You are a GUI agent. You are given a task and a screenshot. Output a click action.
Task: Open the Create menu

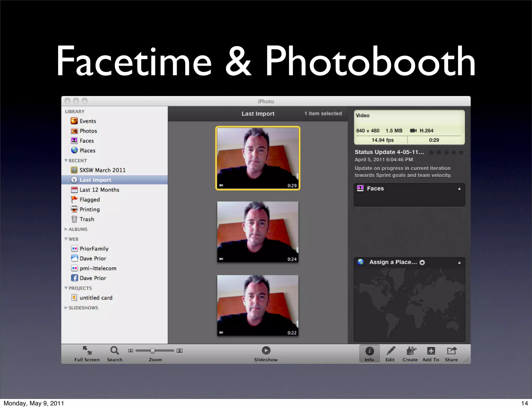[410, 354]
